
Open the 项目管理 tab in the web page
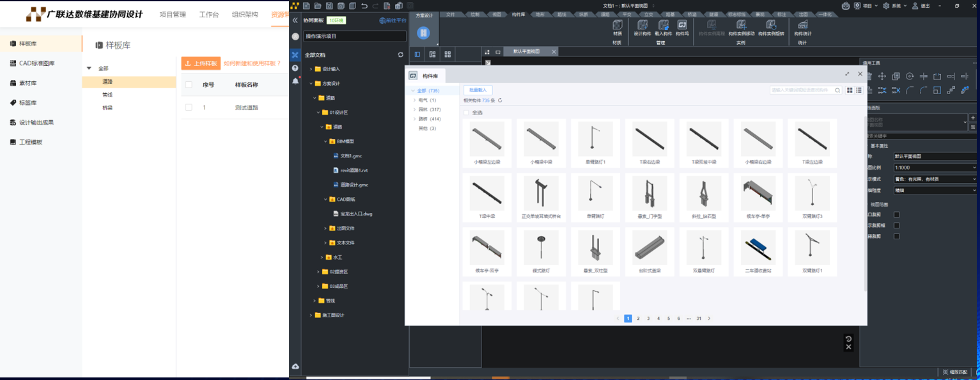[173, 15]
